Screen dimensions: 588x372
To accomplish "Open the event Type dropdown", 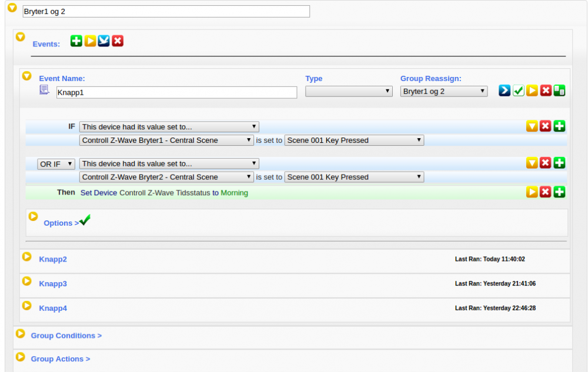I will point(349,91).
